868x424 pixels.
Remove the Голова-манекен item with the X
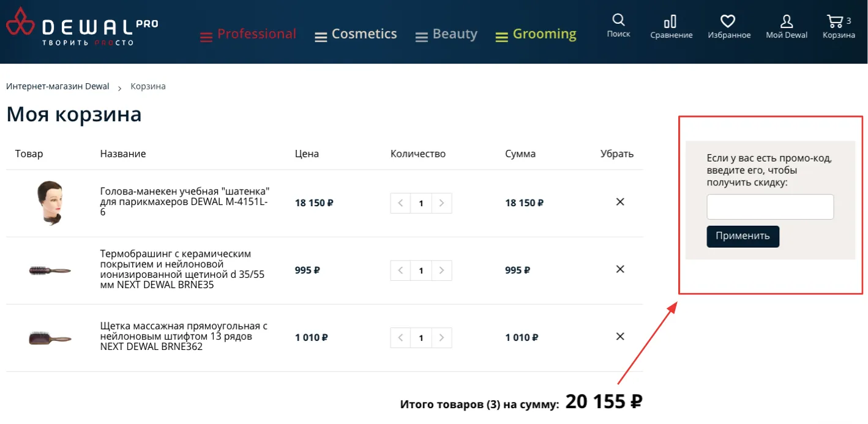click(x=619, y=202)
